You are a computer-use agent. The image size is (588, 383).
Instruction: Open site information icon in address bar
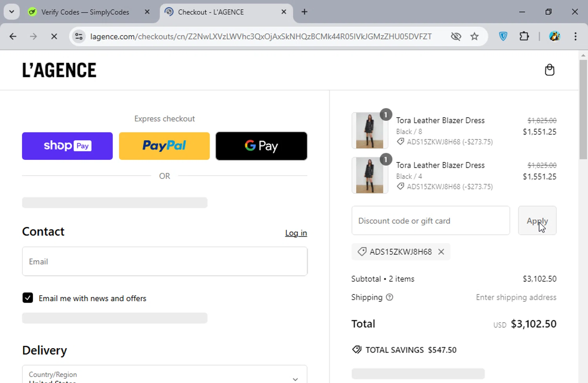click(79, 36)
